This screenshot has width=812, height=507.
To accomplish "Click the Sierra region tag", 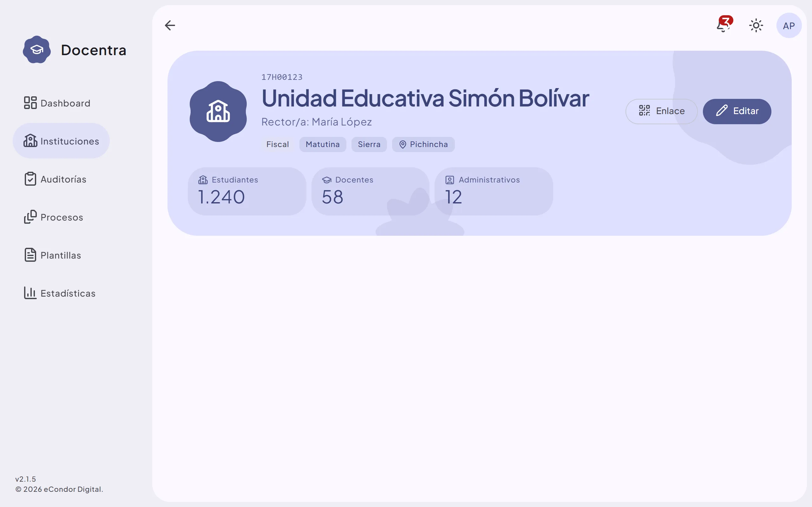I will 369,144.
